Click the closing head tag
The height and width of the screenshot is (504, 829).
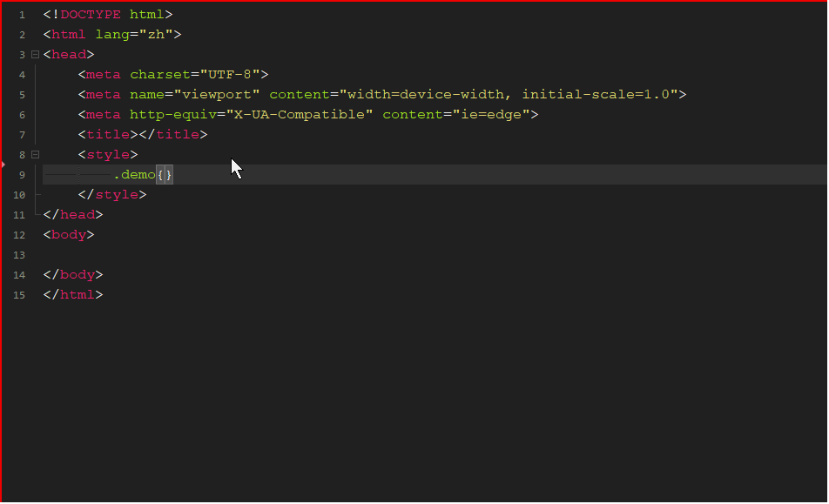(x=73, y=215)
